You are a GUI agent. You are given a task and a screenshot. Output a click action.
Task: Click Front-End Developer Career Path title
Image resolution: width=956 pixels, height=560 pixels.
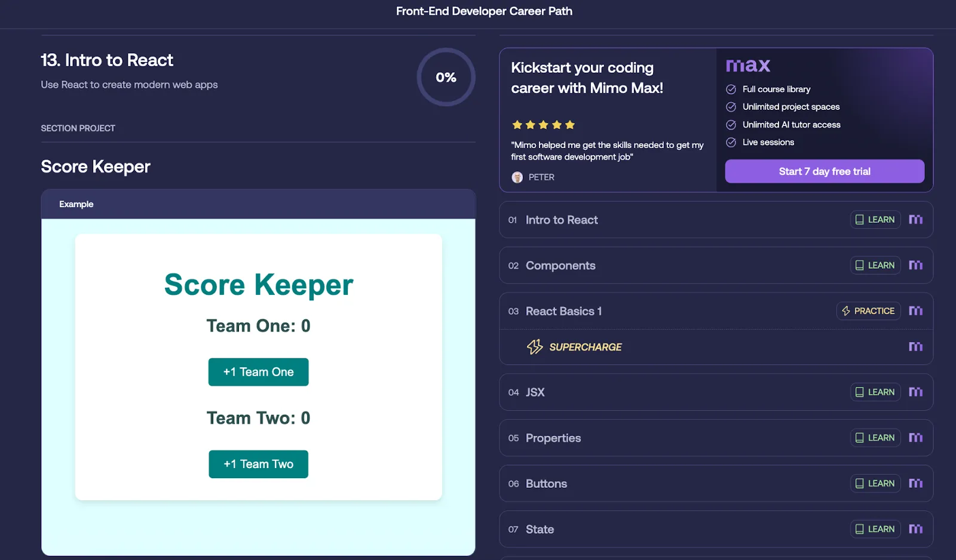click(x=484, y=11)
